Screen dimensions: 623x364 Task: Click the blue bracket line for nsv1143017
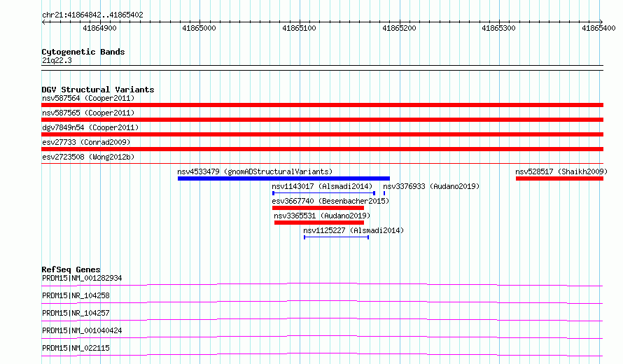click(x=323, y=193)
